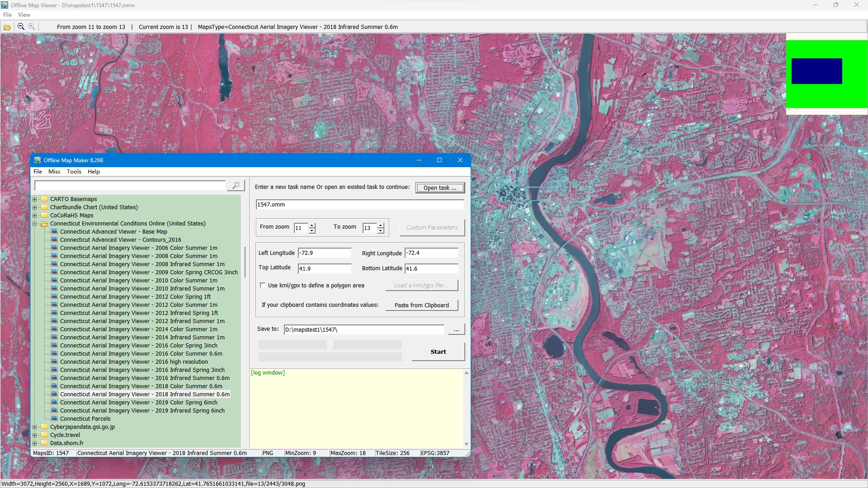
Task: Click map icon for 2008 Color Summer 1m
Action: (x=54, y=256)
